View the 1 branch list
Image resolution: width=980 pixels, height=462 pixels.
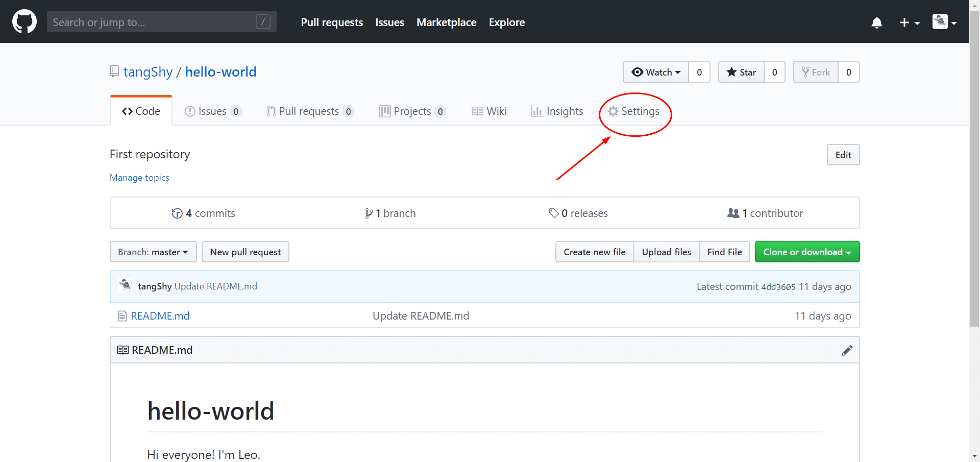pos(390,213)
